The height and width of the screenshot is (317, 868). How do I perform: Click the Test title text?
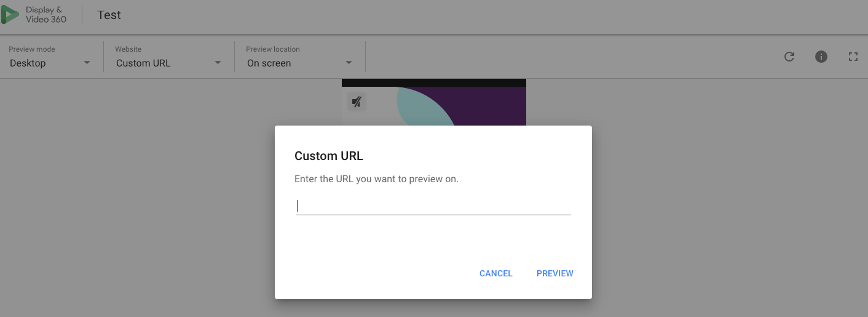tap(109, 15)
